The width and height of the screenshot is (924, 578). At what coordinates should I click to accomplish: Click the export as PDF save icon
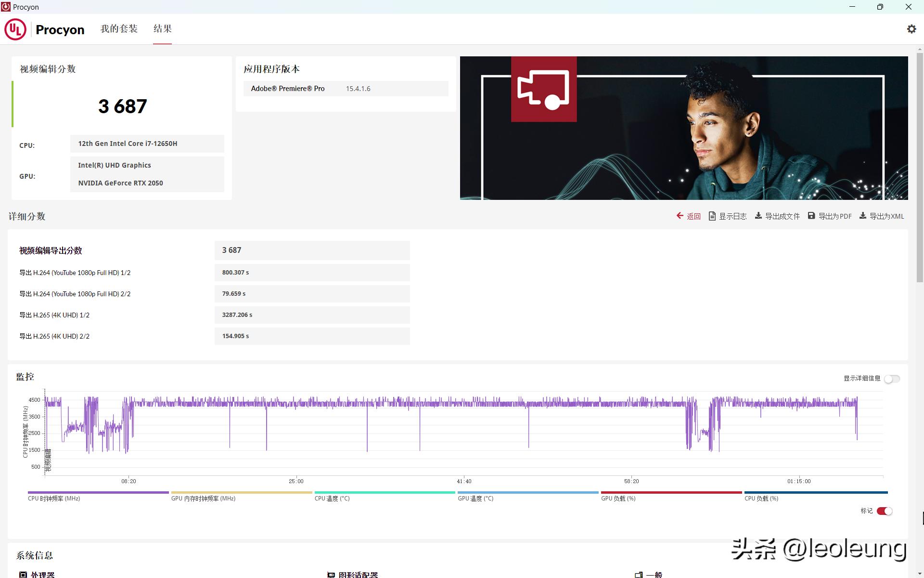tap(811, 216)
